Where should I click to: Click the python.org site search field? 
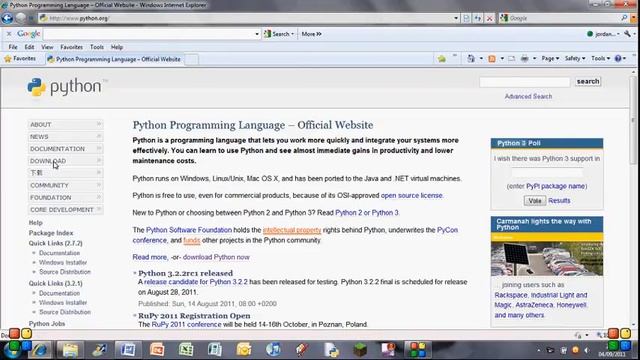pos(524,82)
